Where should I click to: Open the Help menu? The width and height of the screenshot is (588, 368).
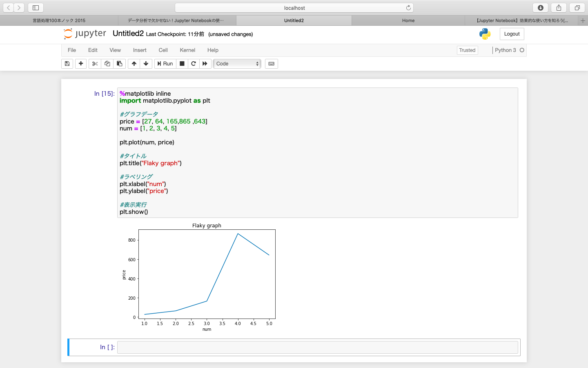click(x=213, y=50)
